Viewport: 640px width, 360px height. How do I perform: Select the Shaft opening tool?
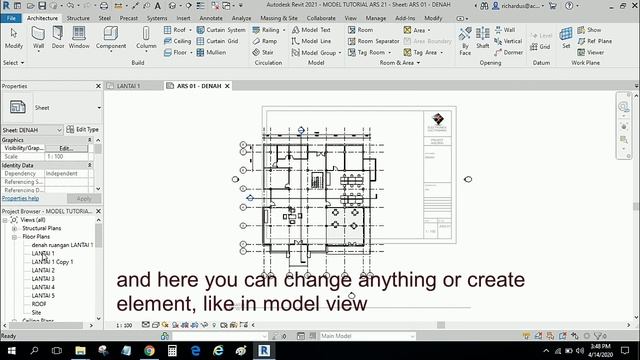point(482,38)
